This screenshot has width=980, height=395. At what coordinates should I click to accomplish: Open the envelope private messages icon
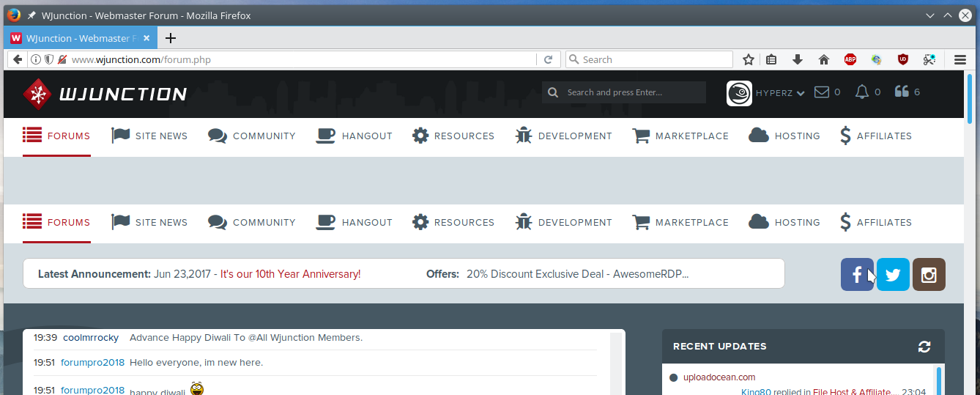[x=822, y=92]
